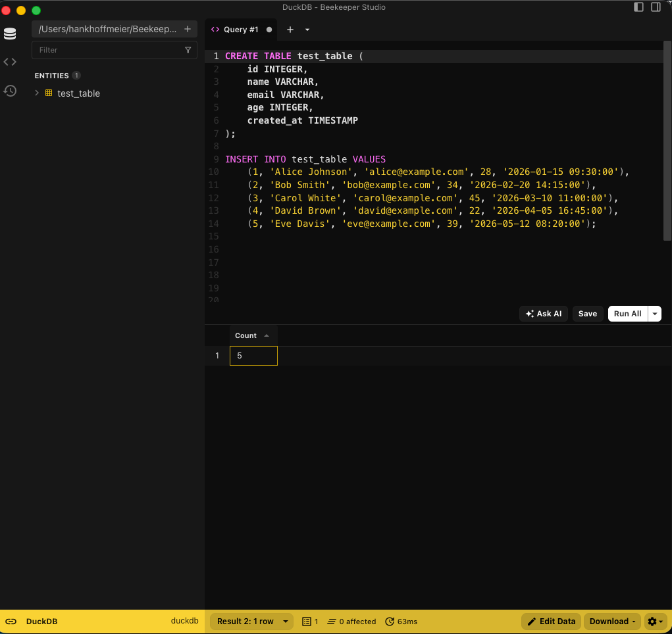Click the ENTITIES section header

[x=51, y=76]
